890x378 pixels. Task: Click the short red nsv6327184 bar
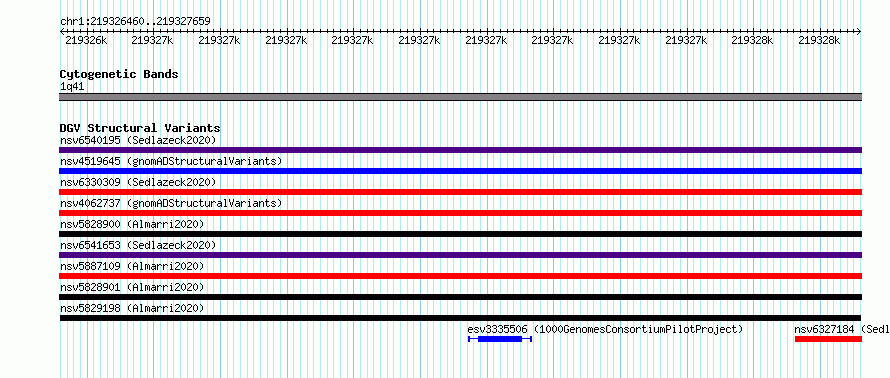[x=828, y=339]
